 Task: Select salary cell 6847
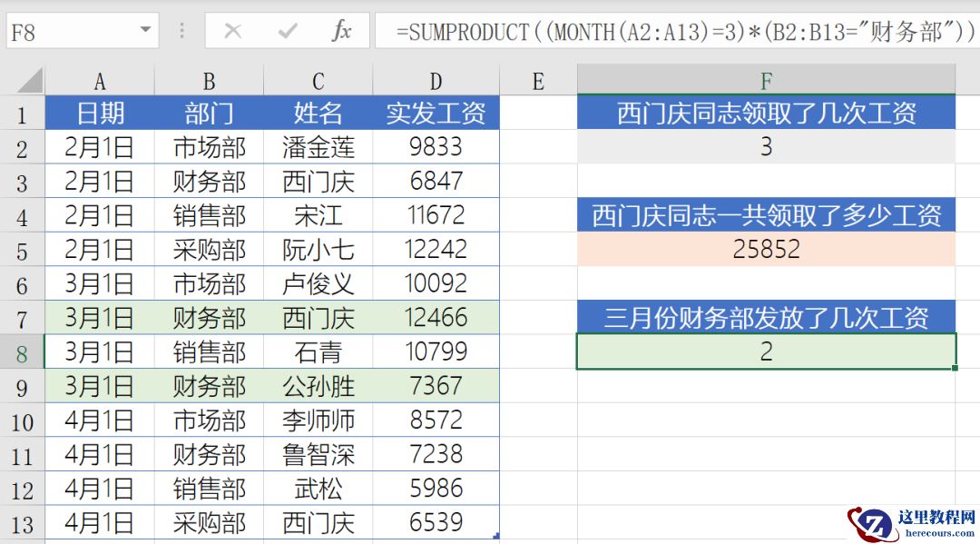[436, 182]
